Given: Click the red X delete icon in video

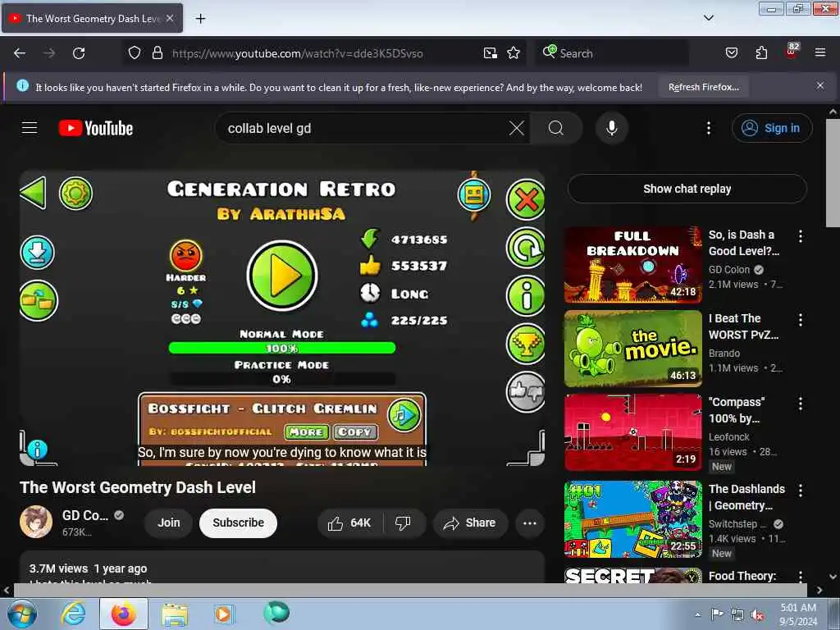Looking at the screenshot, I should (526, 200).
